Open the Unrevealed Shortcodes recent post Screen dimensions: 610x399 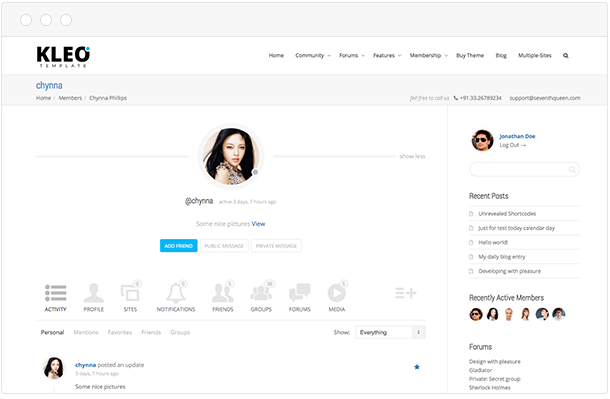(x=507, y=214)
